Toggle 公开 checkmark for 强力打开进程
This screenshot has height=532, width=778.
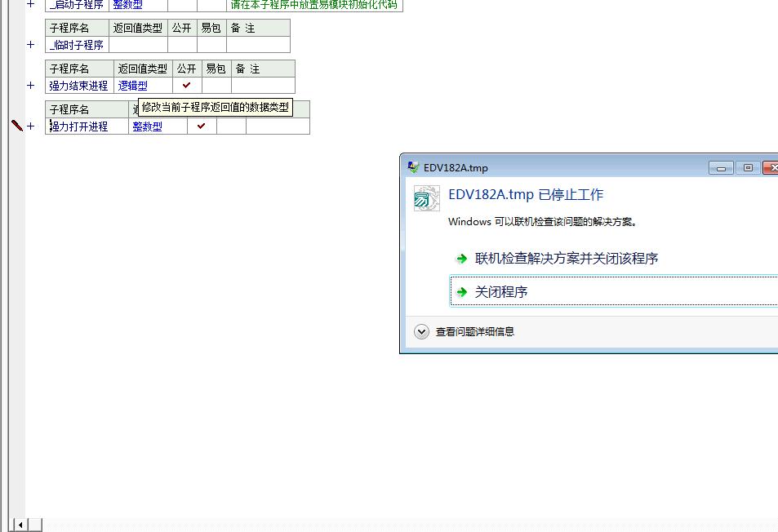click(202, 126)
